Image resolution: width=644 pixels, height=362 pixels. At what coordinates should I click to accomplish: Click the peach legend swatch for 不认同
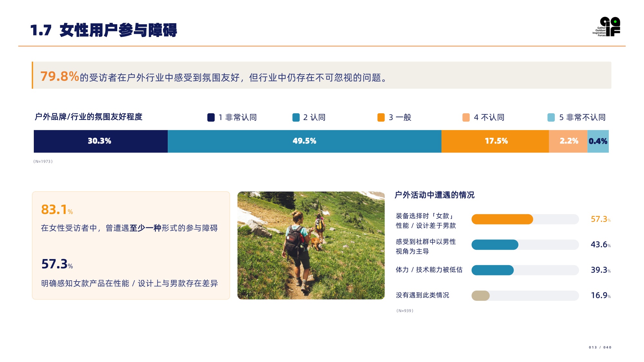466,117
